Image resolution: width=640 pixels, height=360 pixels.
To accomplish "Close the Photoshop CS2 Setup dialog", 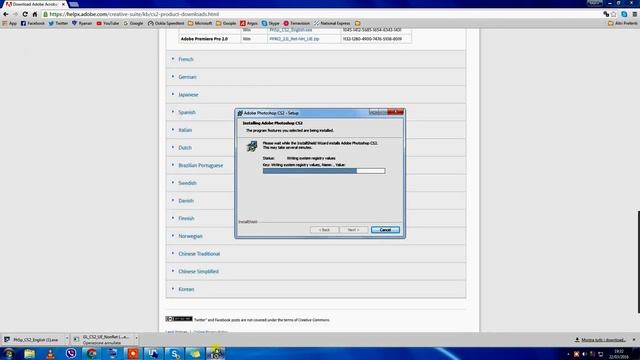I will (x=396, y=112).
